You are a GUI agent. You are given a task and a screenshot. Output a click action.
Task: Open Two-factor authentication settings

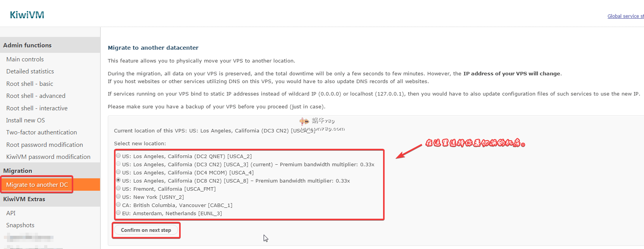coord(41,132)
